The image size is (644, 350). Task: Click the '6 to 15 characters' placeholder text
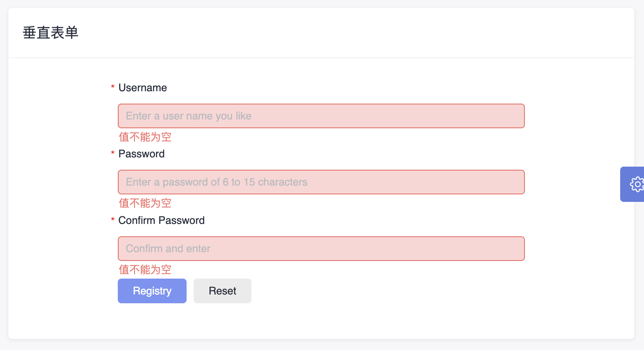[x=265, y=182]
